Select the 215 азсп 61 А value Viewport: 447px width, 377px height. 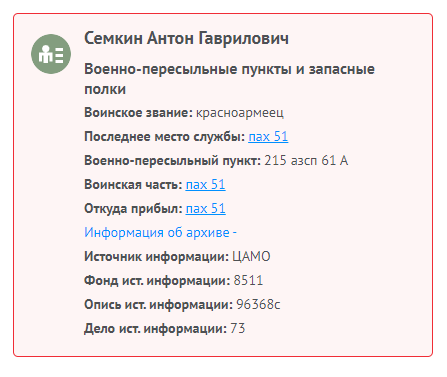click(306, 161)
